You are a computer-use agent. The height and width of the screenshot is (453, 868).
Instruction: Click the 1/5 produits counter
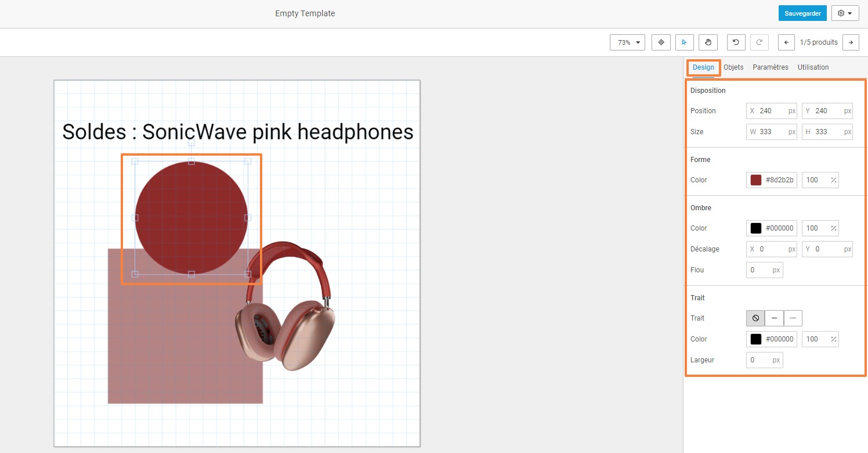coord(819,42)
